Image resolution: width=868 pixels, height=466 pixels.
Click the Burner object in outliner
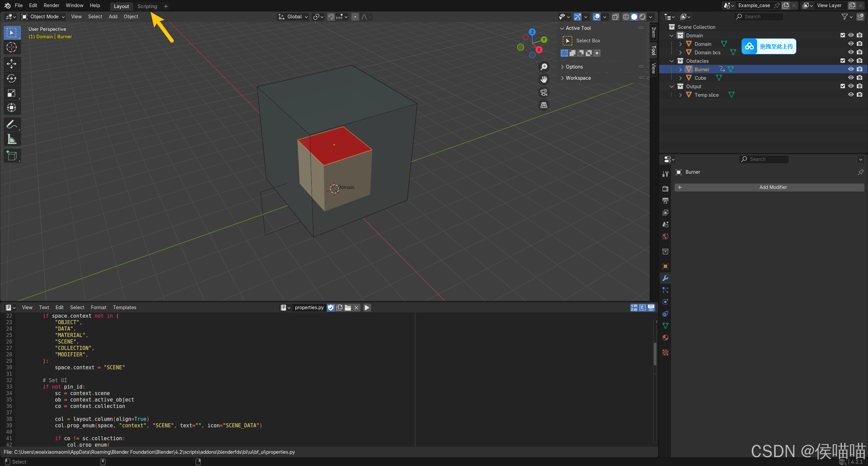[702, 69]
